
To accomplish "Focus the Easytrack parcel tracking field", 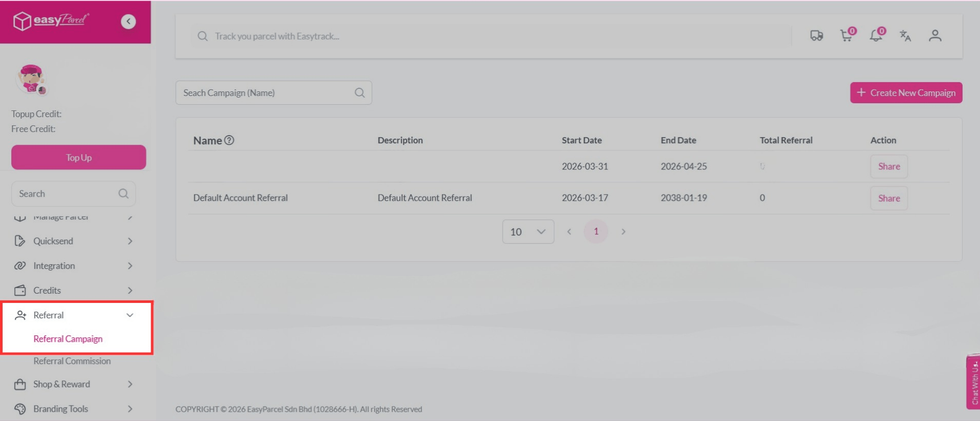I will coord(491,36).
